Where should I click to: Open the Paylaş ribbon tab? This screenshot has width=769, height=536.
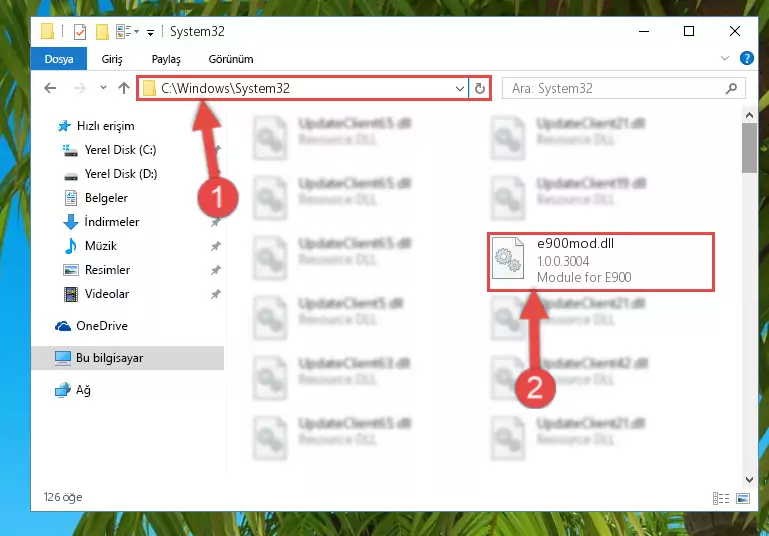point(166,59)
